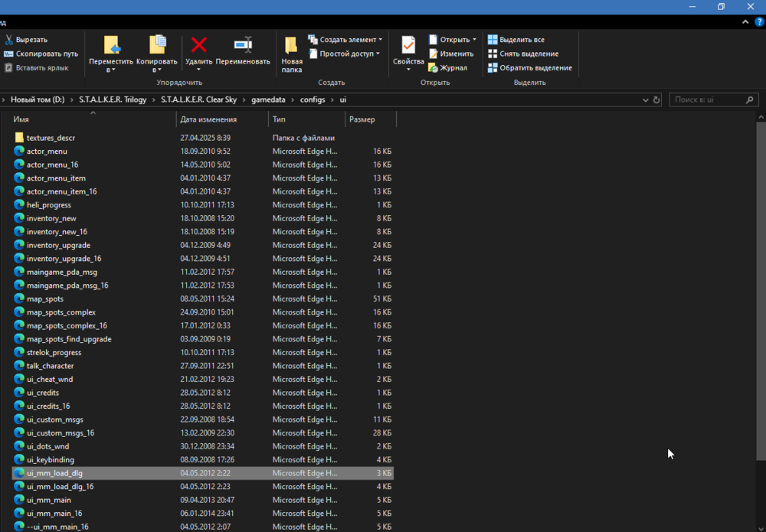Expand the Move to (Переместить в) dropdown

pos(111,70)
